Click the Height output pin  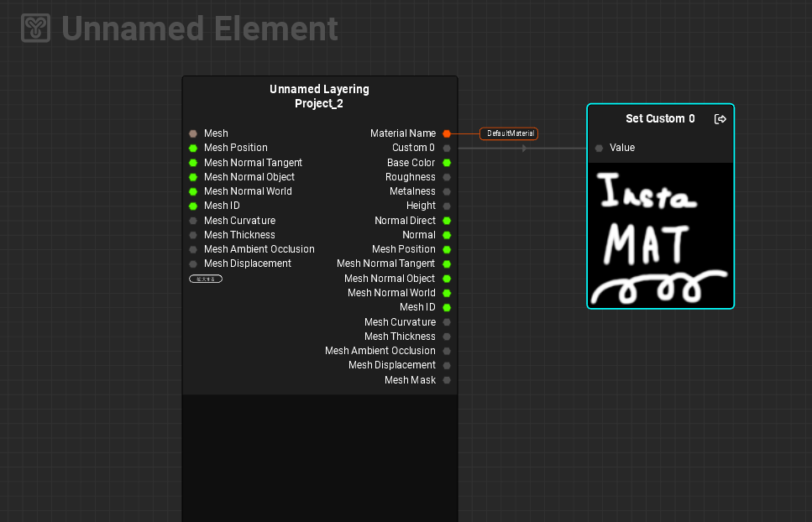point(447,206)
